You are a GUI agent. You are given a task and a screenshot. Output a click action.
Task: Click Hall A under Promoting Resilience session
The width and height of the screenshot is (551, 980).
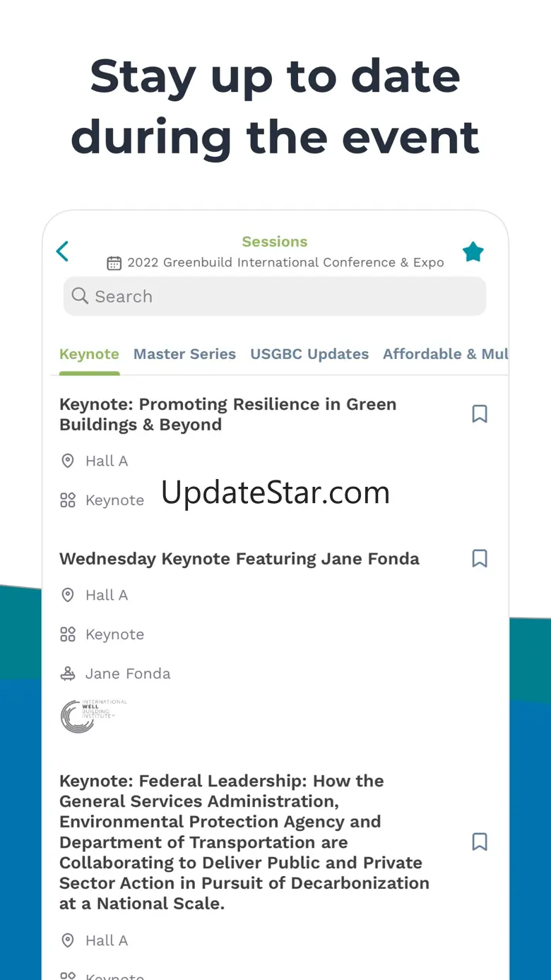point(107,461)
